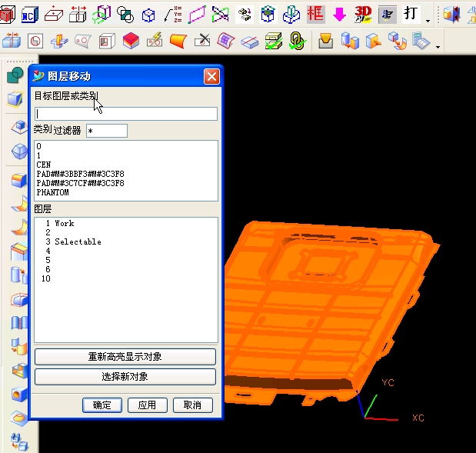The width and height of the screenshot is (476, 453).
Task: Select layer "1 Work" in the list
Action: pyautogui.click(x=126, y=224)
